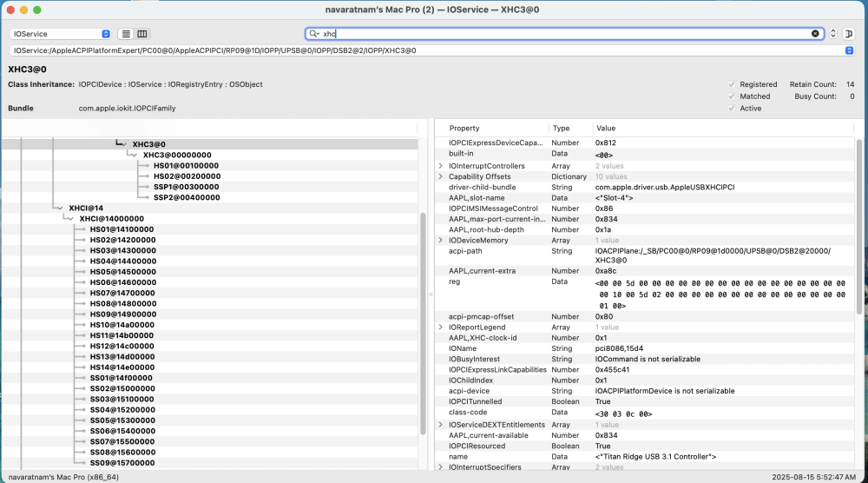Collapse the XHCI@14000000 node
Image resolution: width=868 pixels, height=483 pixels.
(71, 219)
